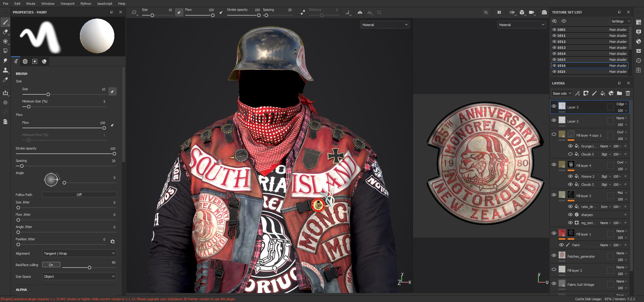The height and width of the screenshot is (302, 644).
Task: Select the Smudge tool
Action: [5, 61]
